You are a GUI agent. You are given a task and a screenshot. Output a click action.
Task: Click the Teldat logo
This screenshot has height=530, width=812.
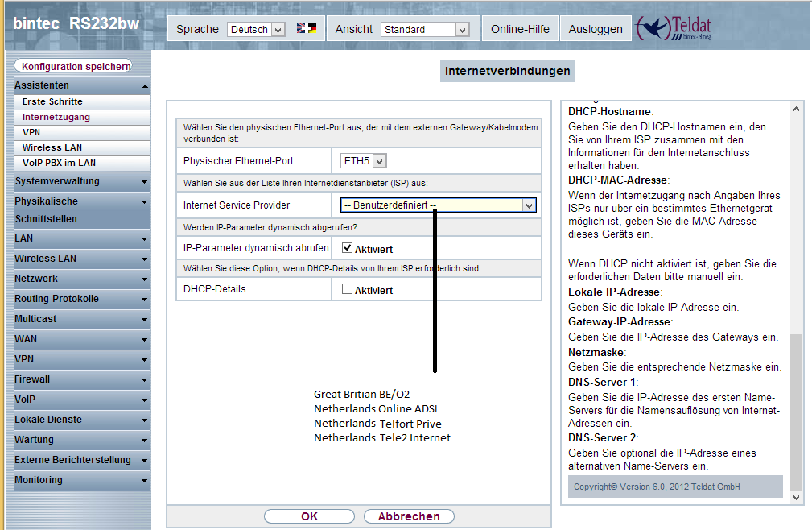pos(674,28)
